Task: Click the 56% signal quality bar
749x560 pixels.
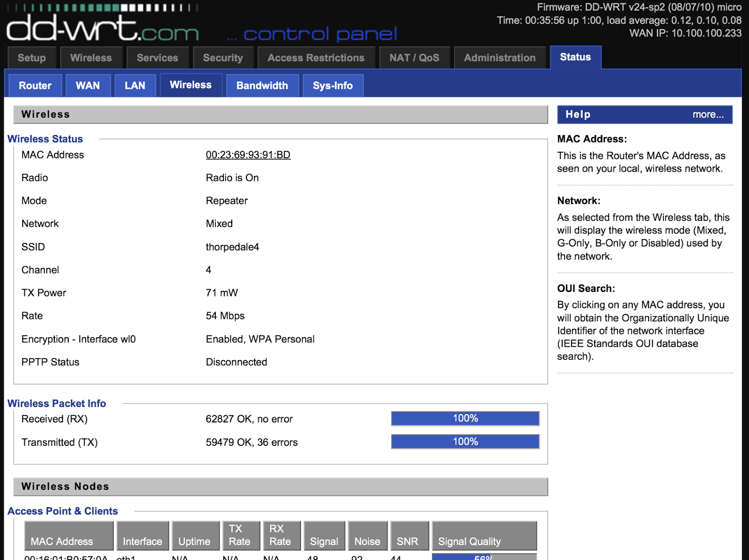Action: (x=484, y=557)
